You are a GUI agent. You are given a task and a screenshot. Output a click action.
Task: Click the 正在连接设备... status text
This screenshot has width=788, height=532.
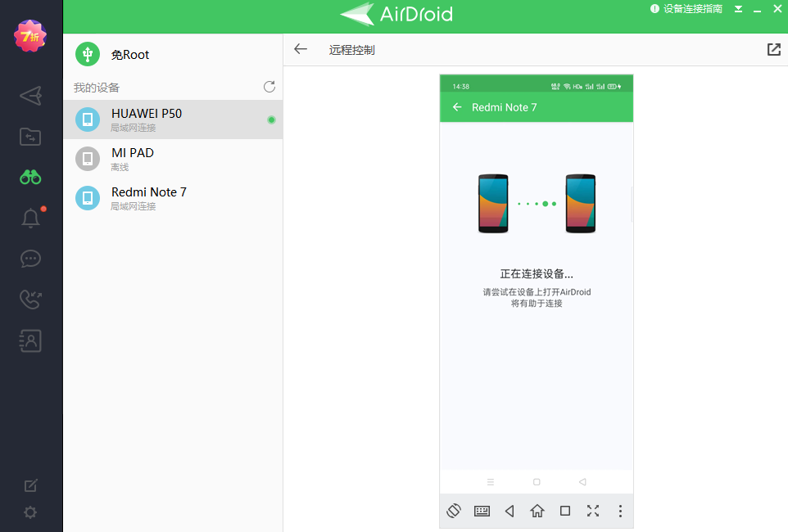[537, 274]
